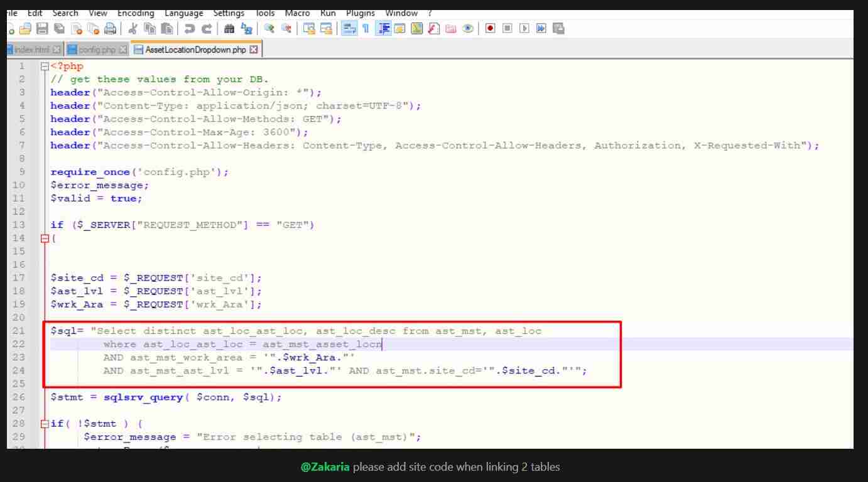Open Find with the binoculars icon
Image resolution: width=868 pixels, height=482 pixels.
(229, 28)
